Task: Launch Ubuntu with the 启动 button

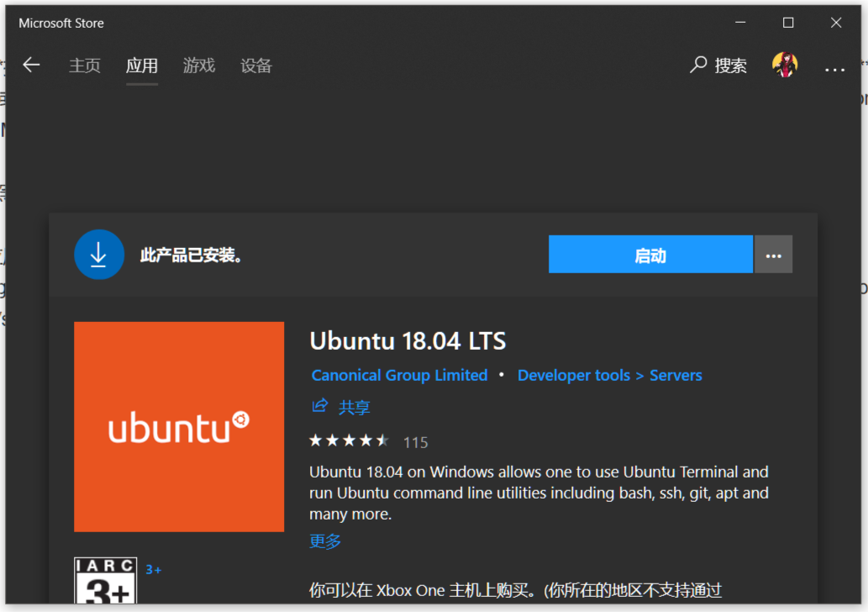Action: tap(650, 254)
